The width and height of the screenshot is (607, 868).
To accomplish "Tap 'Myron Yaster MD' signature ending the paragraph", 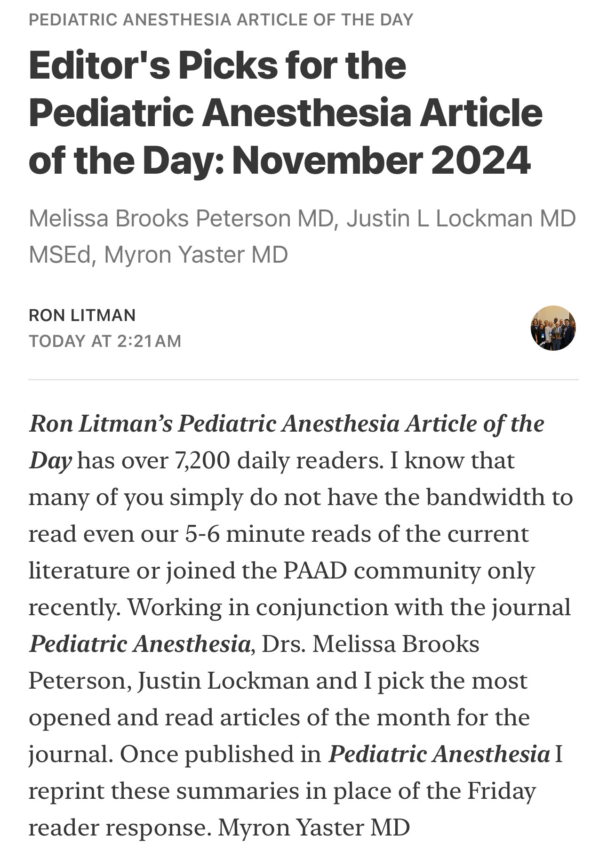I will tap(314, 828).
